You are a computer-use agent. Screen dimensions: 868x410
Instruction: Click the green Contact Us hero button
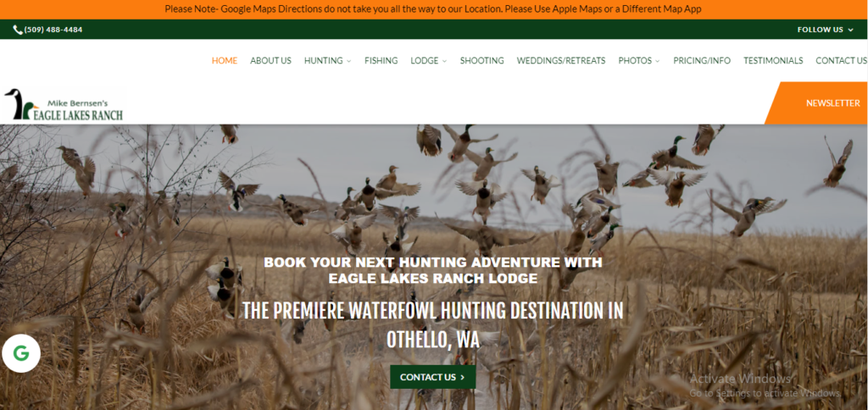click(433, 377)
